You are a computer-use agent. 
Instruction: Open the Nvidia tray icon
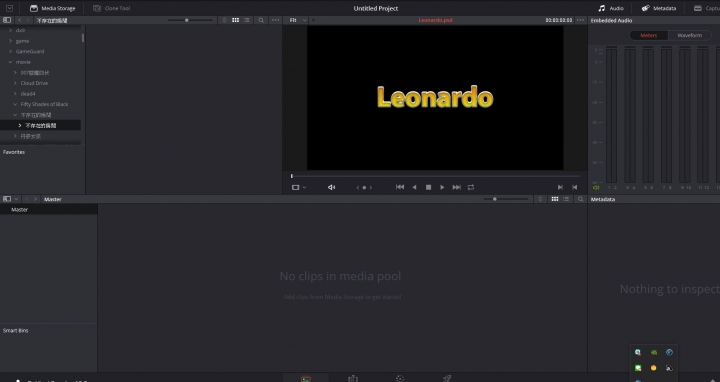click(654, 352)
